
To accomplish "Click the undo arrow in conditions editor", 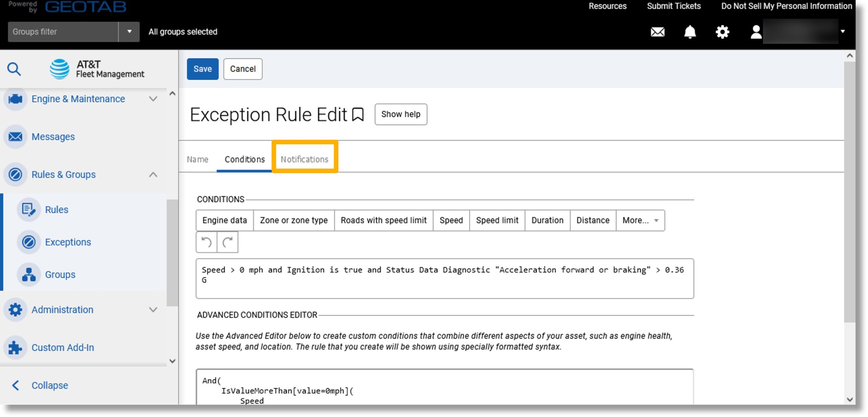I will [206, 242].
